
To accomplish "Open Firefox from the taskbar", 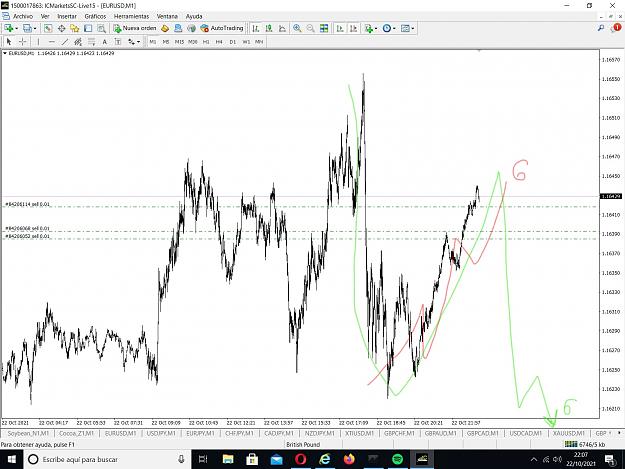I will (x=349, y=459).
